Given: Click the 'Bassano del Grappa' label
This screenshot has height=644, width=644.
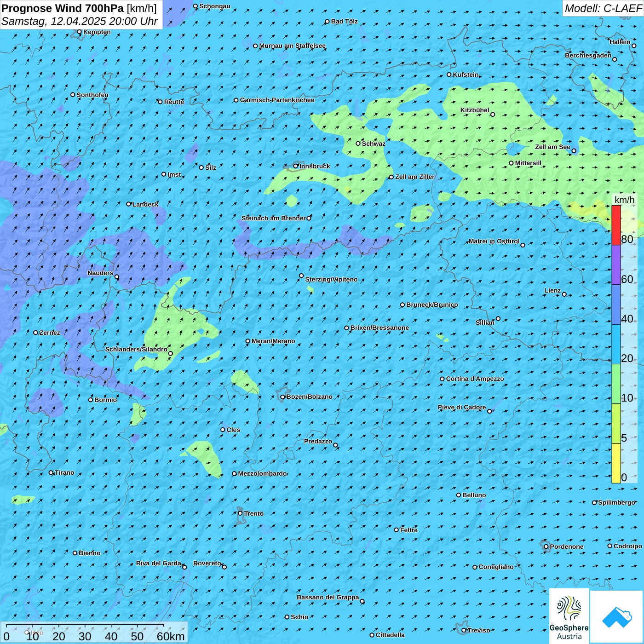Looking at the screenshot, I should point(328,597).
